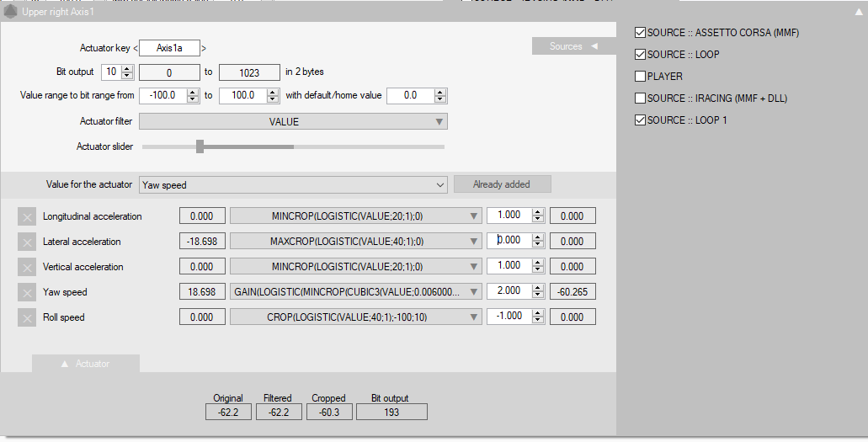This screenshot has height=442, width=868.
Task: Remove the Longitudinal acceleration row
Action: click(x=27, y=216)
